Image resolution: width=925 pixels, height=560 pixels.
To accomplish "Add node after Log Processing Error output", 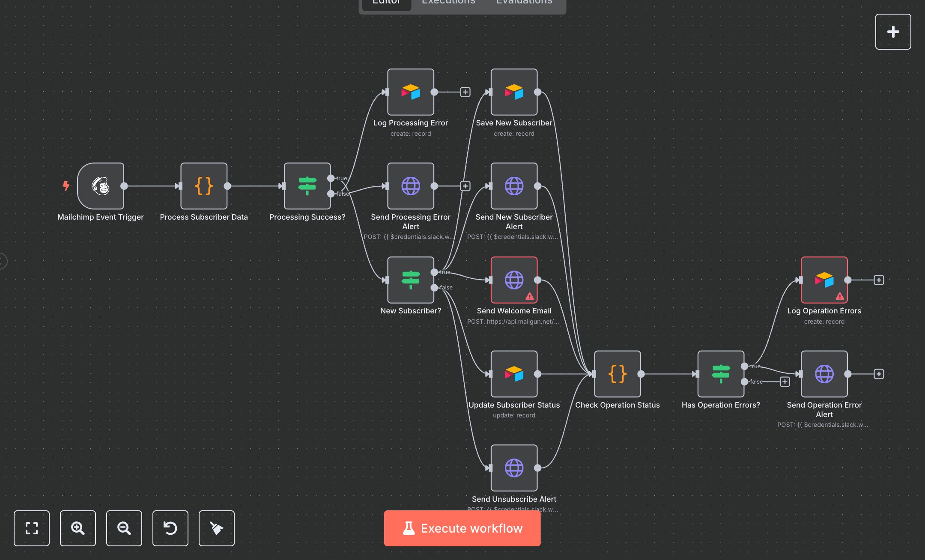I will click(x=465, y=92).
